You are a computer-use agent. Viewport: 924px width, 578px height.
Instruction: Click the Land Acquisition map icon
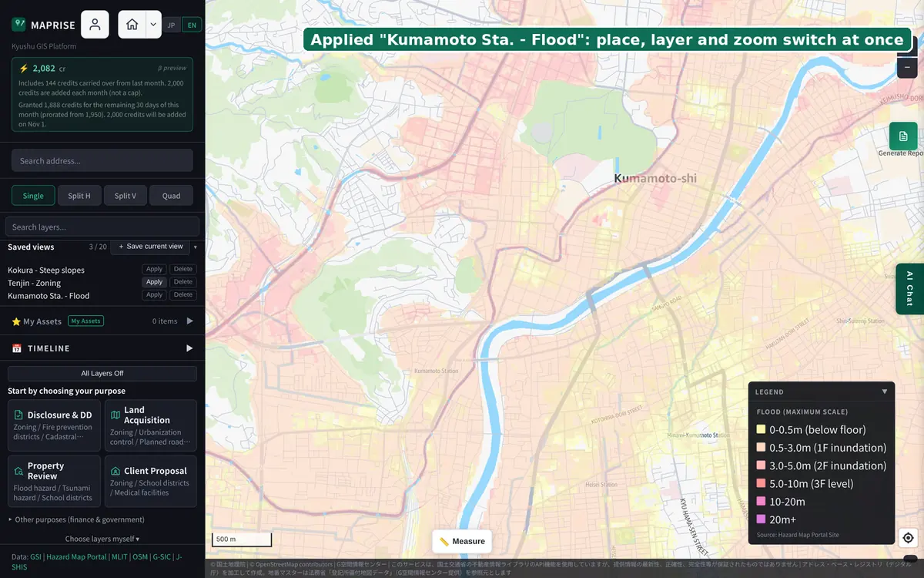115,415
